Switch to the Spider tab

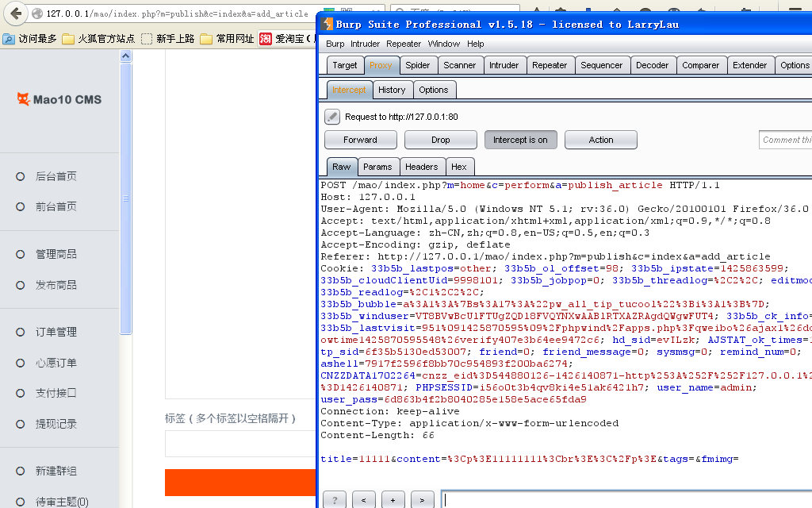click(x=417, y=65)
